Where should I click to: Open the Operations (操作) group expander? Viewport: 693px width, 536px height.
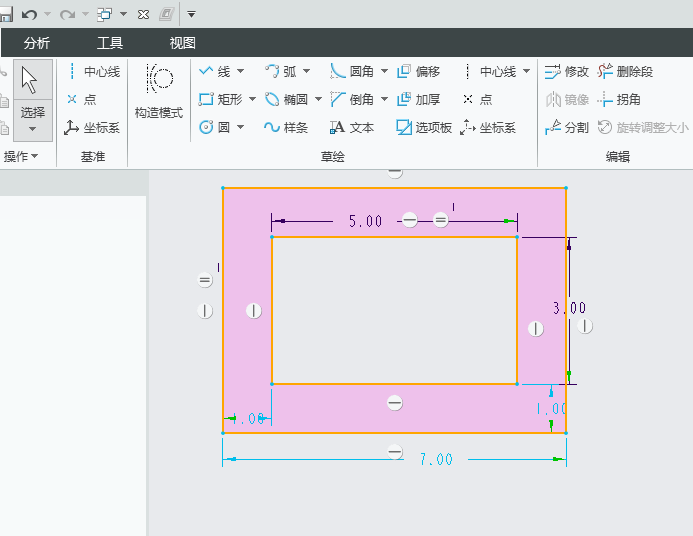coord(21,157)
